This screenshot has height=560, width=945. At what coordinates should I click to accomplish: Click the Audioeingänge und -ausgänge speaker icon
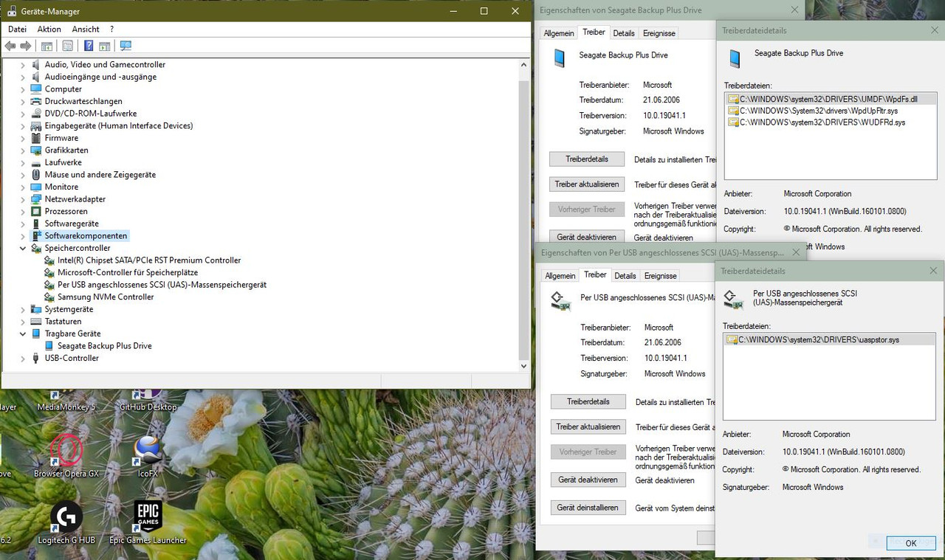[35, 77]
